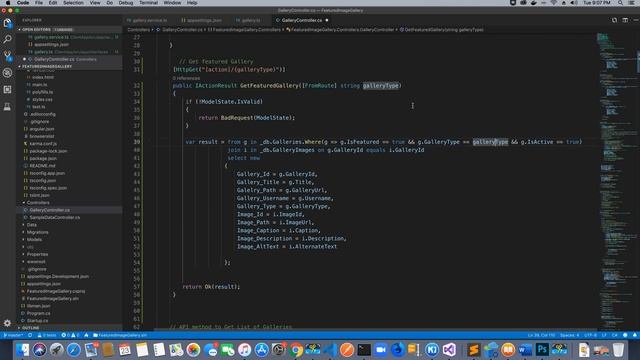Image resolution: width=640 pixels, height=360 pixels.
Task: Open README.md in the explorer
Action: pos(42,166)
